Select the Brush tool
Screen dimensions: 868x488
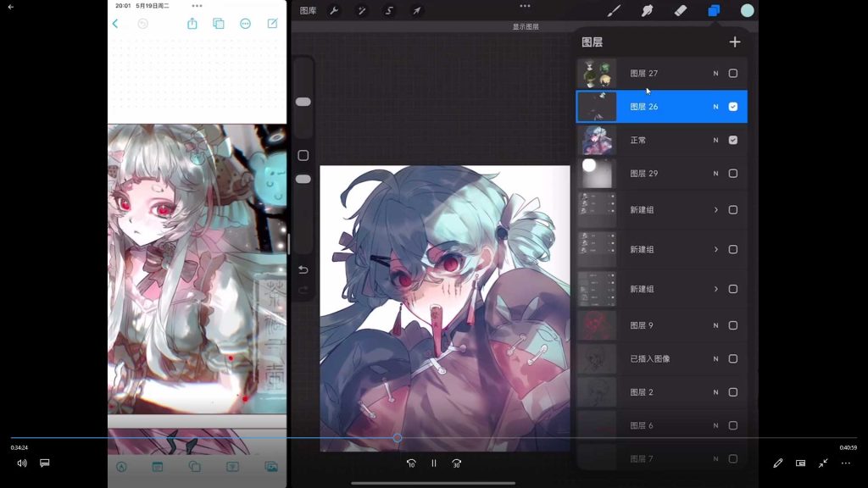(614, 10)
